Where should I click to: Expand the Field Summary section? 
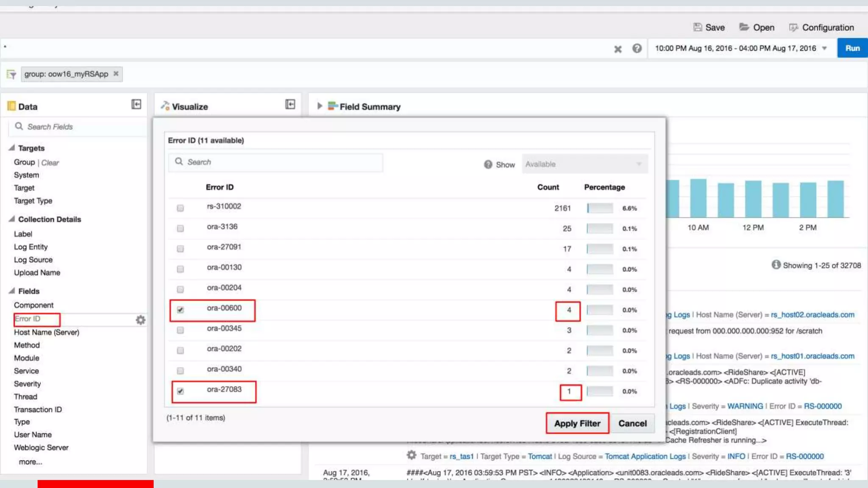click(x=320, y=106)
